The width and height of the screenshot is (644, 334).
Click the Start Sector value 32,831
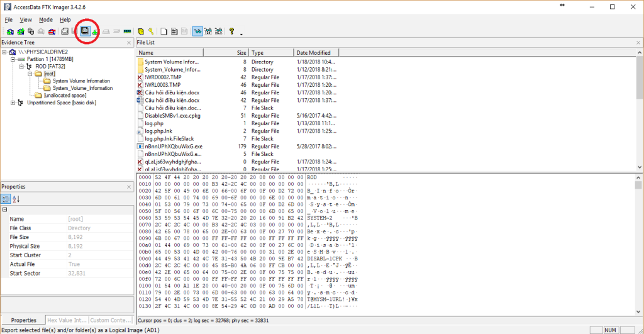(76, 273)
